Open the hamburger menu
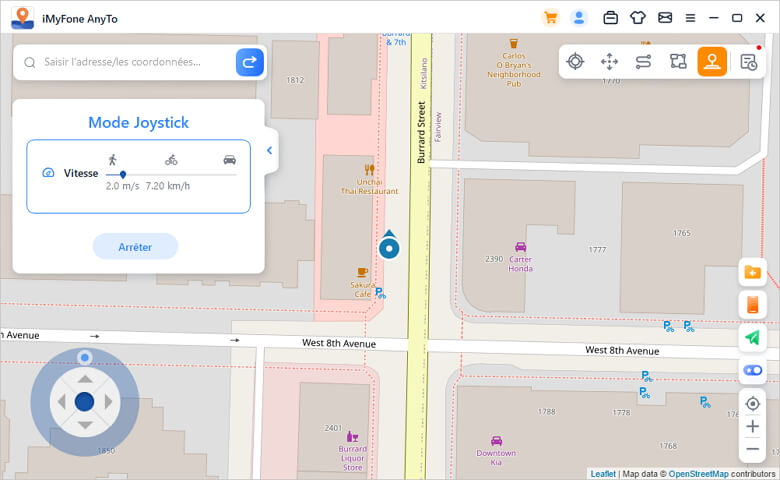Screen dimensions: 780x480 click(x=690, y=18)
